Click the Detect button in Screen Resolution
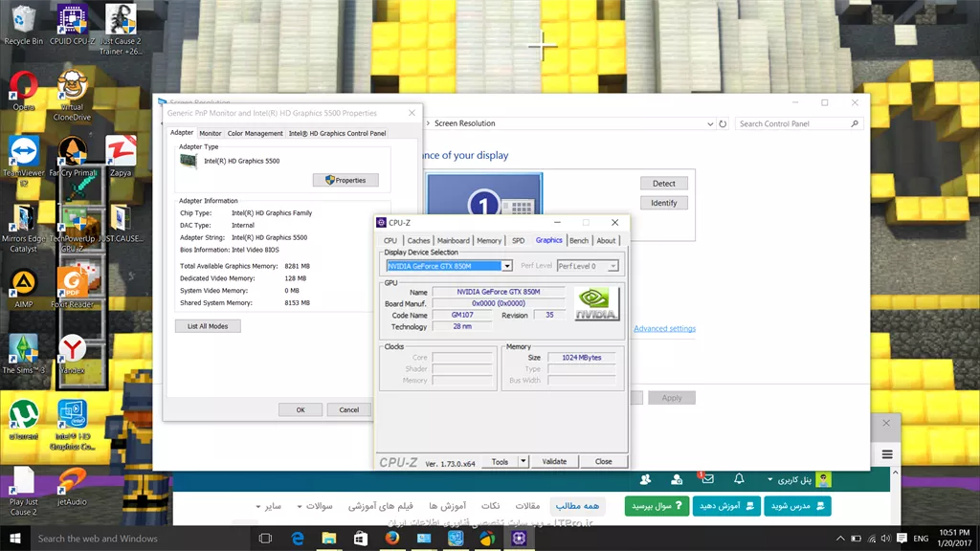The image size is (980, 551). point(664,184)
